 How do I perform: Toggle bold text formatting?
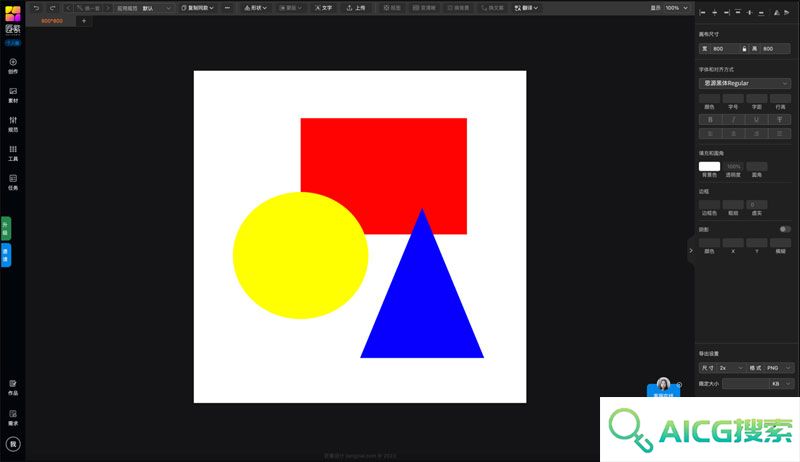[710, 119]
